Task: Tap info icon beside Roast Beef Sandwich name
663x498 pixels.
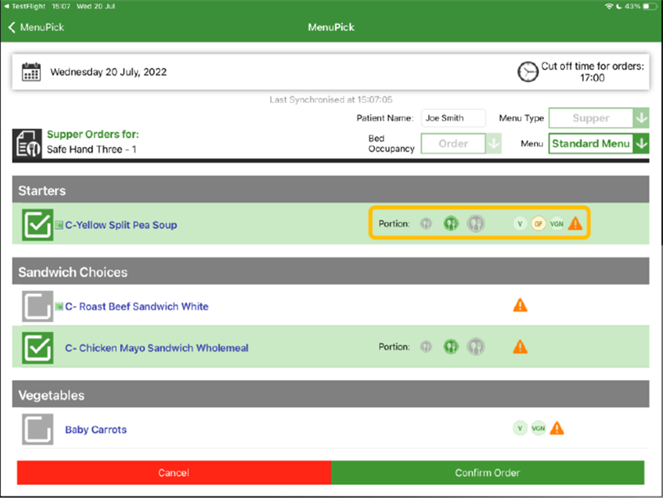Action: click(59, 306)
